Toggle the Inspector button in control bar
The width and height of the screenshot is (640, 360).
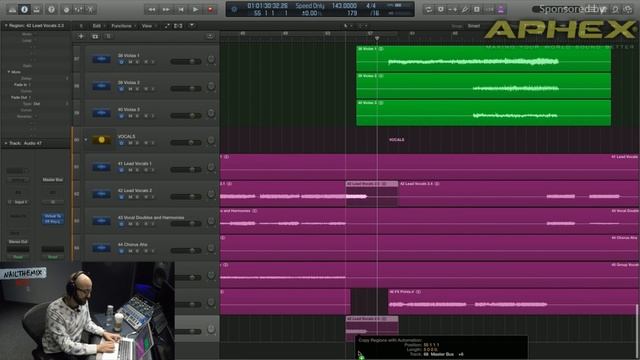click(x=24, y=9)
